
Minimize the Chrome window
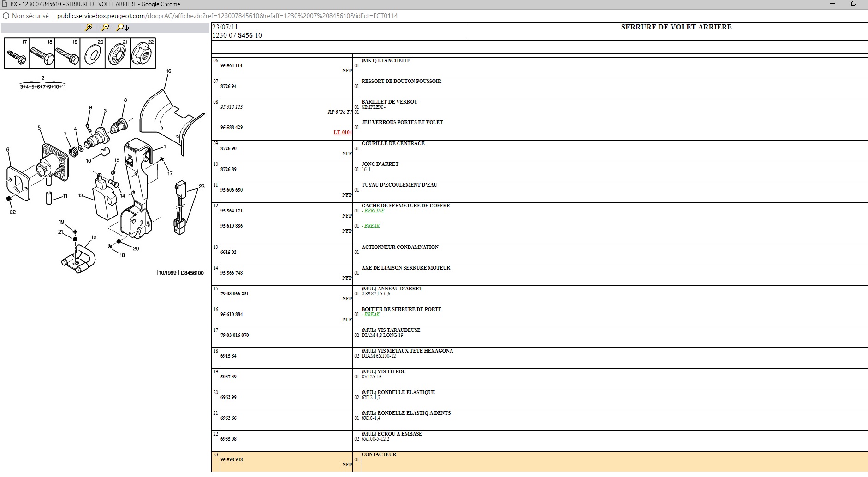[833, 4]
